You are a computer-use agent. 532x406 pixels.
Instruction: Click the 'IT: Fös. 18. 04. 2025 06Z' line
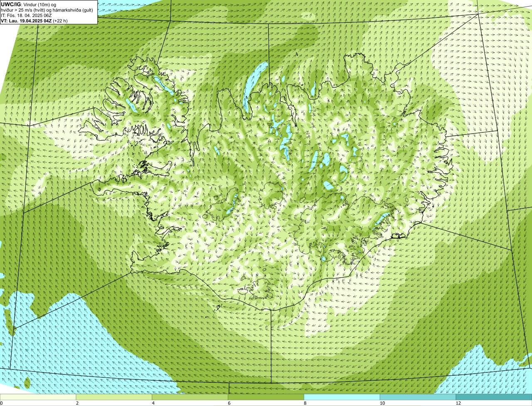click(x=27, y=15)
